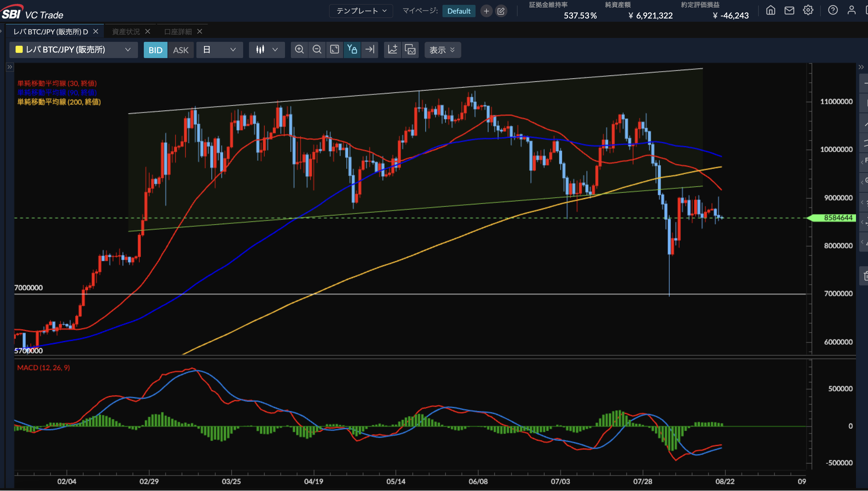Image resolution: width=868 pixels, height=491 pixels.
Task: Select the 単純移動平均線 (90, 終値) legend
Action: [x=57, y=92]
